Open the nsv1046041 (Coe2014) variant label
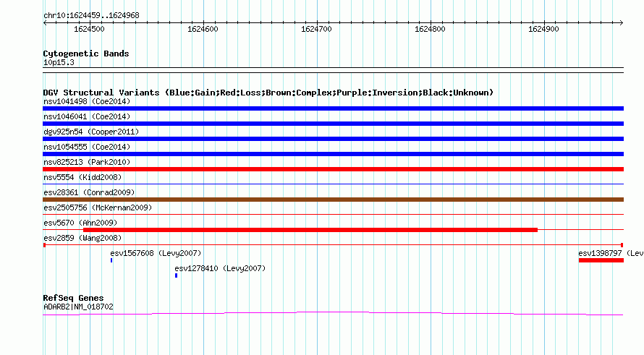Image resolution: width=644 pixels, height=355 pixels. point(87,116)
